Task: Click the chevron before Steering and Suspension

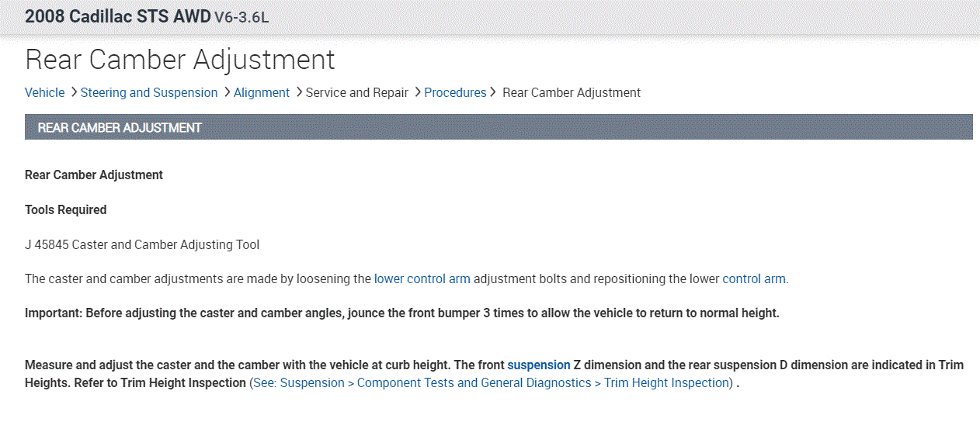Action: [73, 92]
